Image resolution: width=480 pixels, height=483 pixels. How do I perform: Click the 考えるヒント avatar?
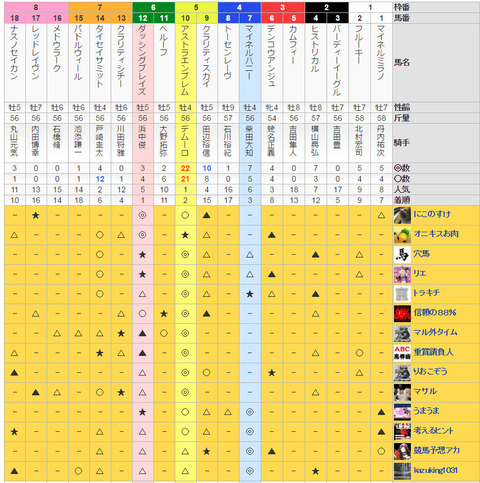pos(402,432)
